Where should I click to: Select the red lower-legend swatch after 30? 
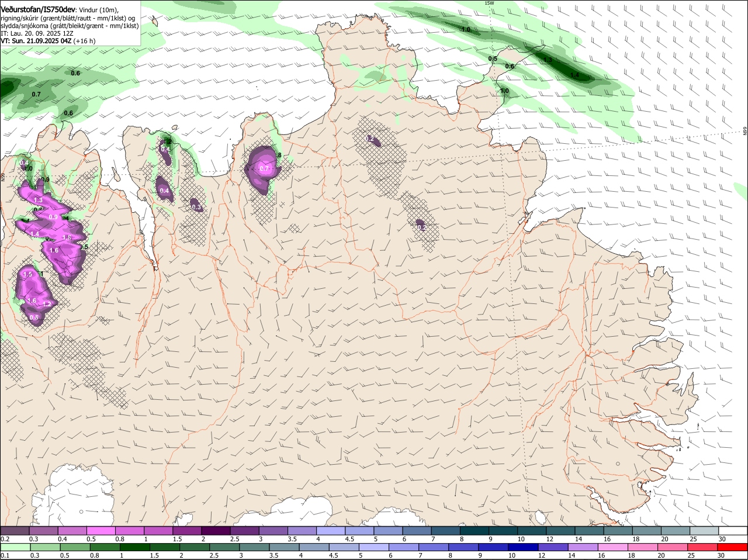(x=734, y=547)
